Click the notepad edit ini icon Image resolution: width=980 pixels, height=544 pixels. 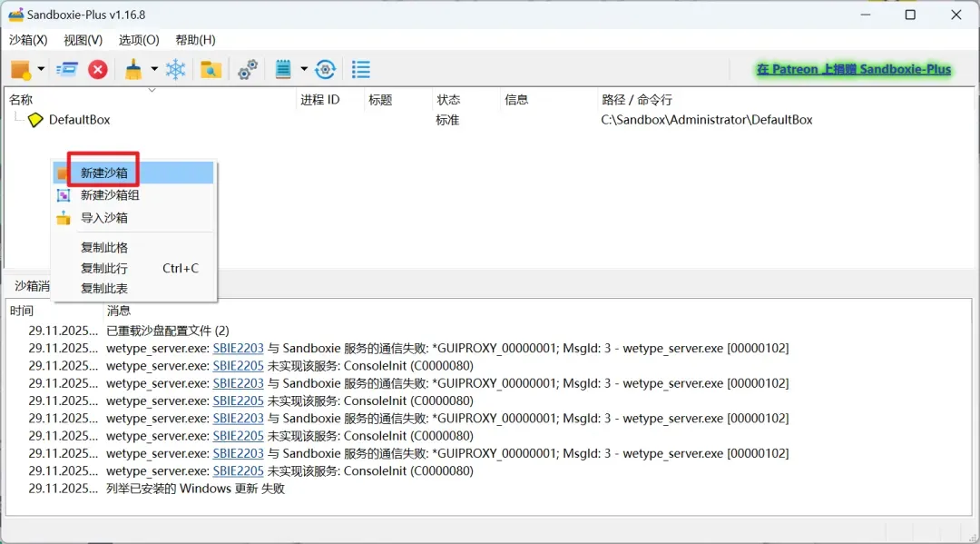pyautogui.click(x=283, y=69)
